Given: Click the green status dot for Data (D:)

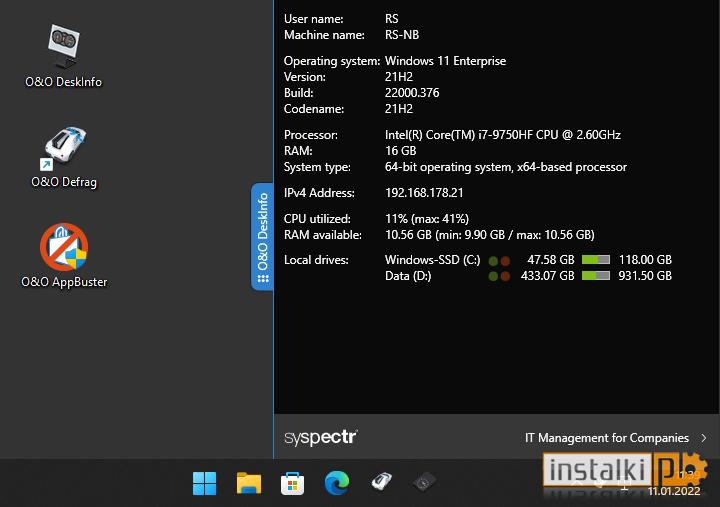Looking at the screenshot, I should click(493, 276).
